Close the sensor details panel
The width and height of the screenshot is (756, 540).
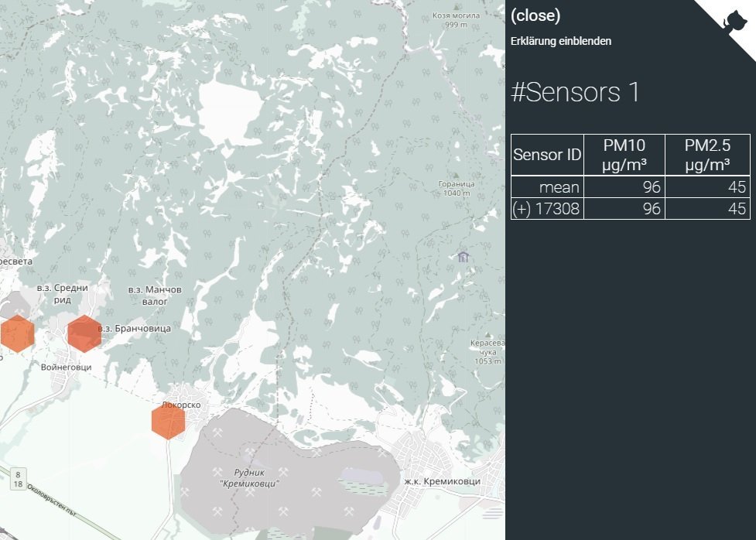click(x=535, y=15)
